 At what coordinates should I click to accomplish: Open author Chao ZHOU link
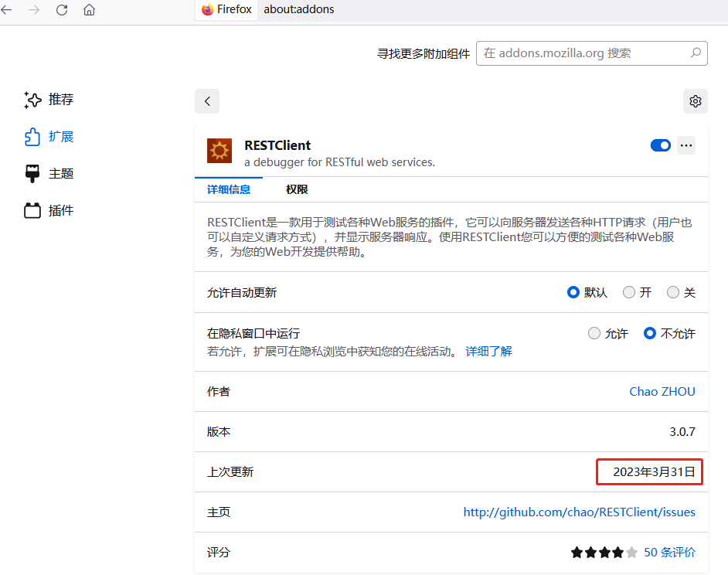click(x=662, y=392)
